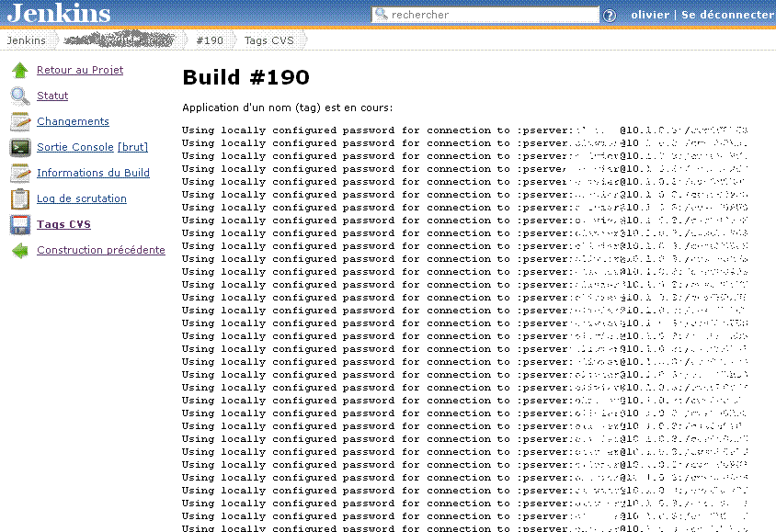Screen dimensions: 776x532
Task: Click the Informations du Build icon
Action: pos(19,174)
